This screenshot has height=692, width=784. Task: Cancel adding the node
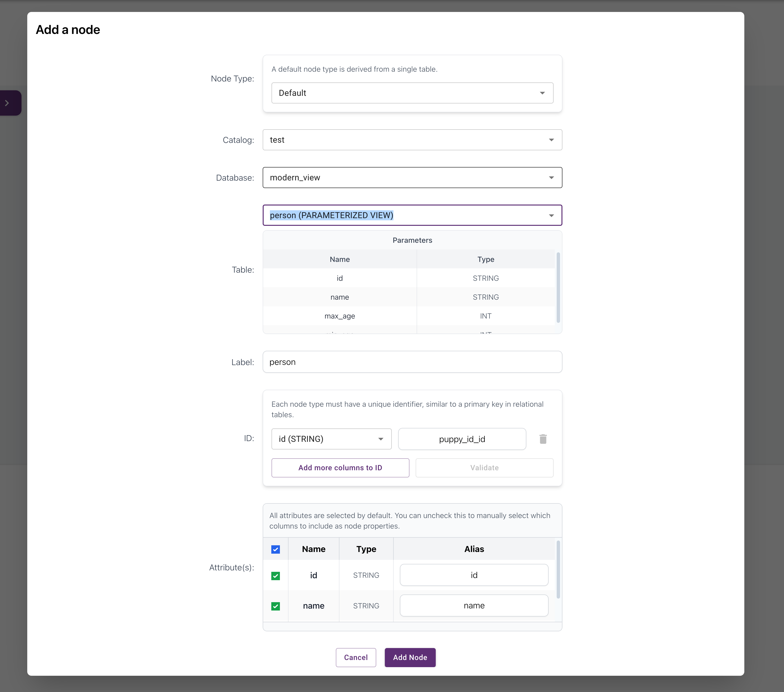tap(356, 657)
